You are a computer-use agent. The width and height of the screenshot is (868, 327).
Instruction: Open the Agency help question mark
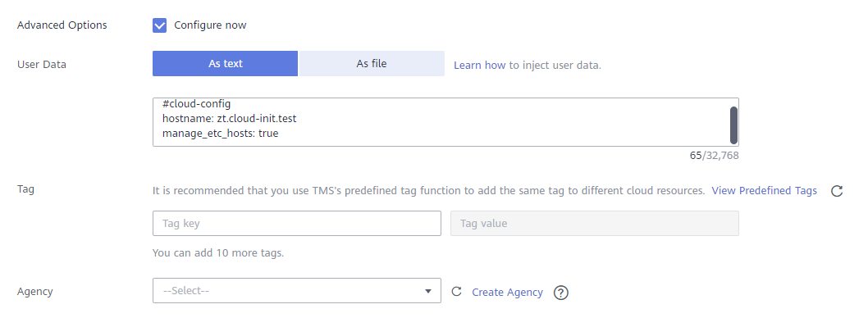[x=561, y=292]
